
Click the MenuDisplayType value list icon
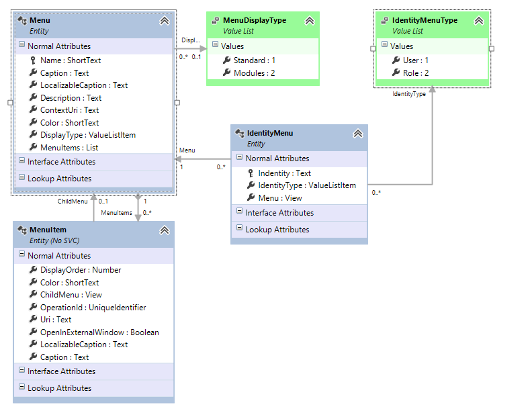(216, 21)
